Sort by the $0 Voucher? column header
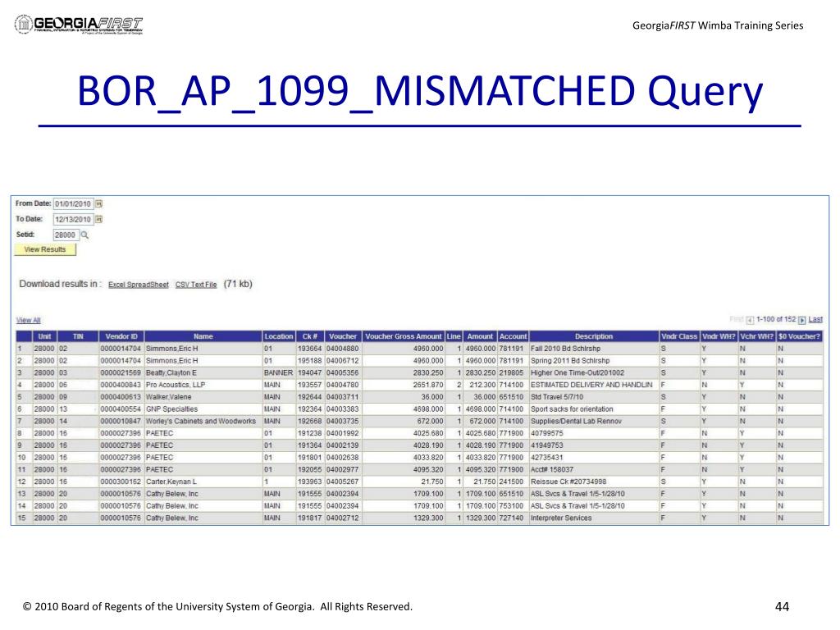Viewport: 840px width, 630px height. click(799, 336)
